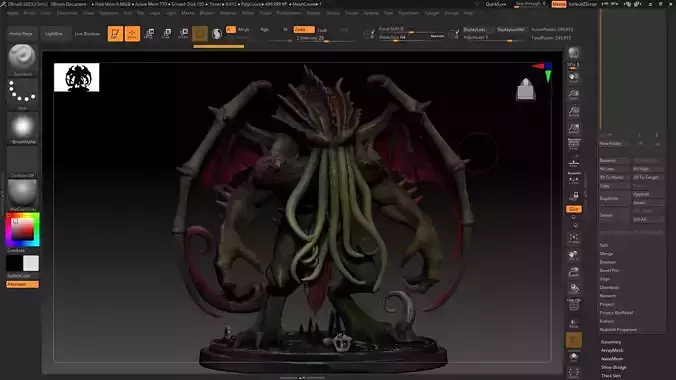Toggle Draw mode button

point(132,33)
